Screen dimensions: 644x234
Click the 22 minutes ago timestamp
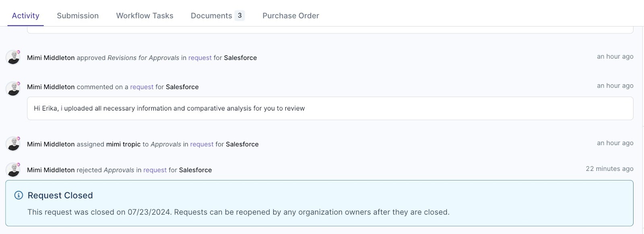pyautogui.click(x=609, y=168)
